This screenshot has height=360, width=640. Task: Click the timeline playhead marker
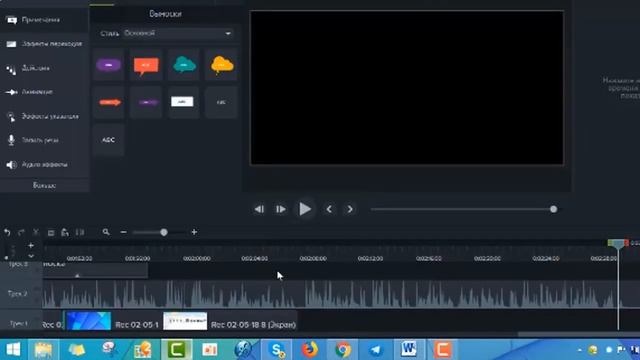coord(618,244)
